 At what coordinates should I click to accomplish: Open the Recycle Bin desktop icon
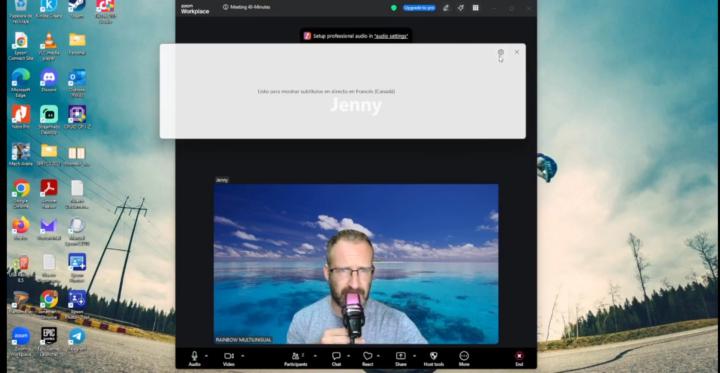tap(20, 11)
